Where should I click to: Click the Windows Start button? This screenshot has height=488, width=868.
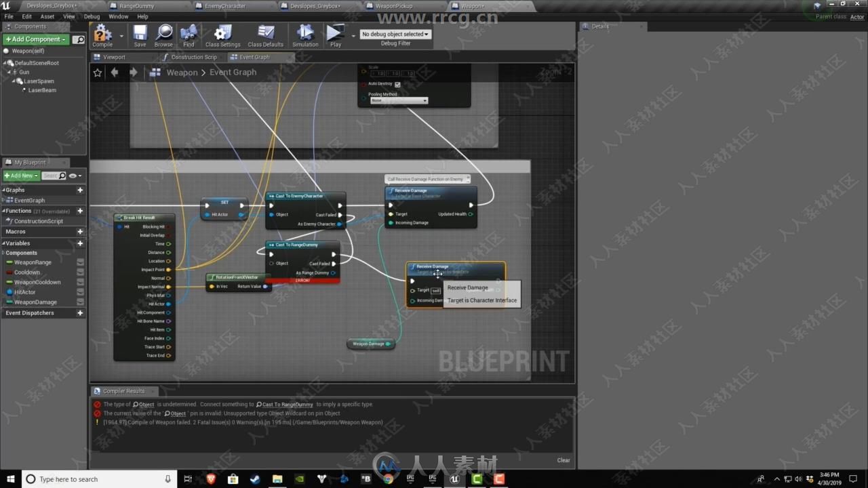(x=10, y=479)
